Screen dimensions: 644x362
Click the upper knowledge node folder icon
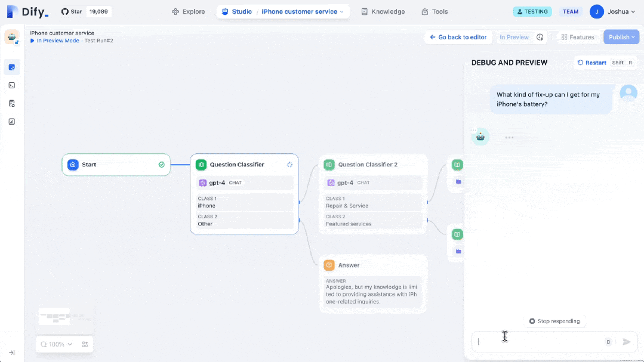tap(458, 181)
